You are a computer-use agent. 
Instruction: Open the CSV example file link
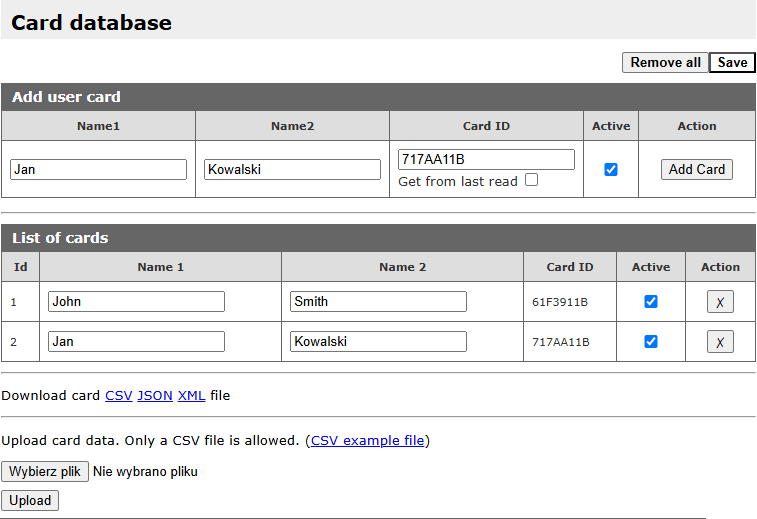tap(368, 440)
